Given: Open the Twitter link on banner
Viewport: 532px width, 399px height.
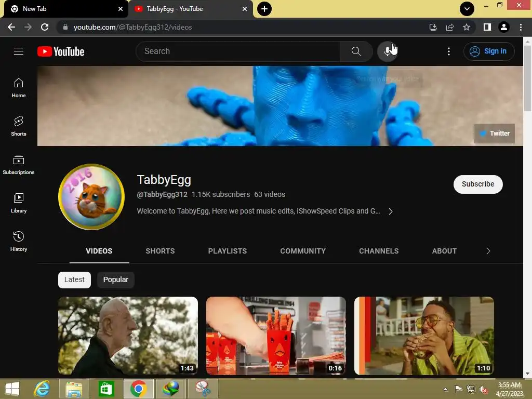Looking at the screenshot, I should click(495, 134).
